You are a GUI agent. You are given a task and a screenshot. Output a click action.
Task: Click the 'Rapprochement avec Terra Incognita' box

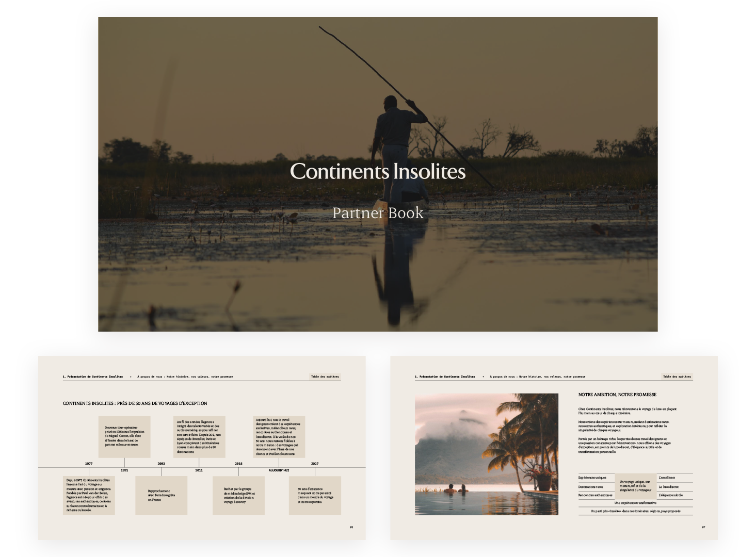(161, 495)
